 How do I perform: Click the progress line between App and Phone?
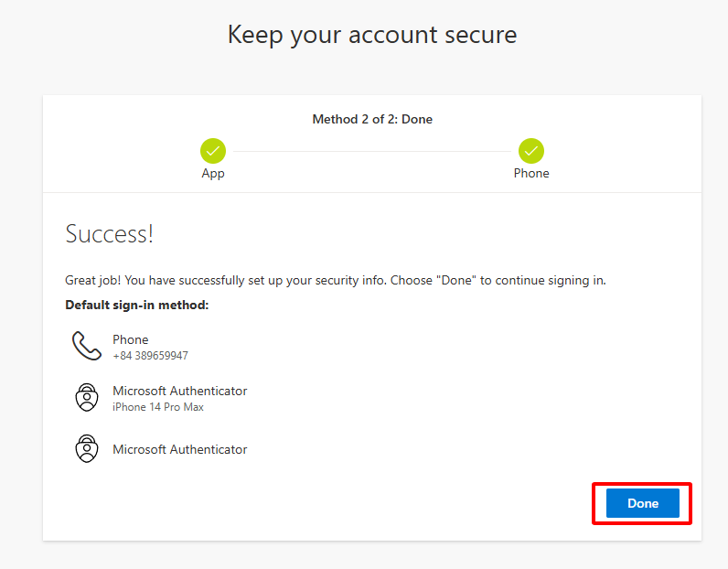[x=372, y=151]
